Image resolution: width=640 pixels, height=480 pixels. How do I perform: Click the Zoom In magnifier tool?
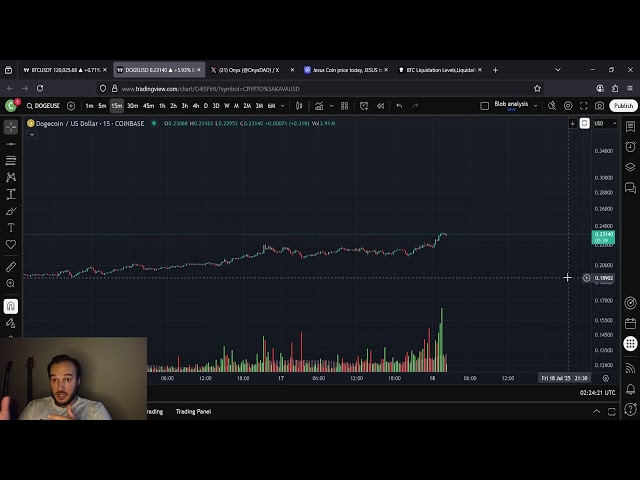11,284
